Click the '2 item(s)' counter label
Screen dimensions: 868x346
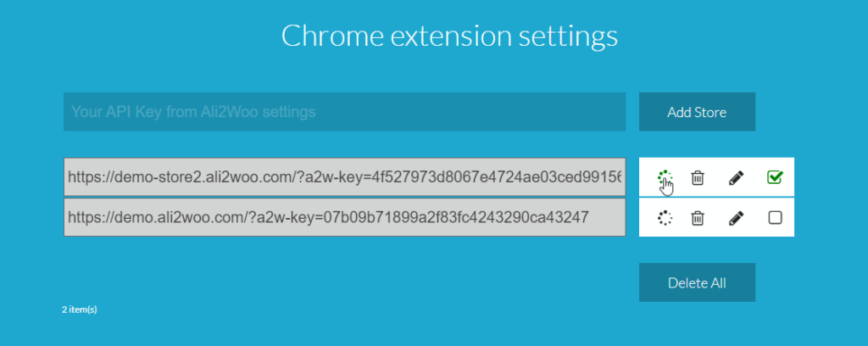tap(79, 310)
